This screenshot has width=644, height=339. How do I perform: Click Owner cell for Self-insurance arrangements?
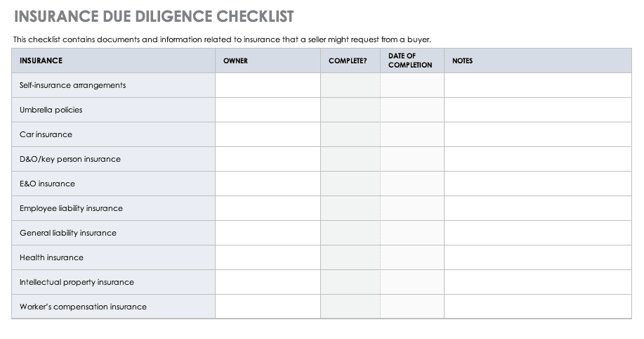268,85
